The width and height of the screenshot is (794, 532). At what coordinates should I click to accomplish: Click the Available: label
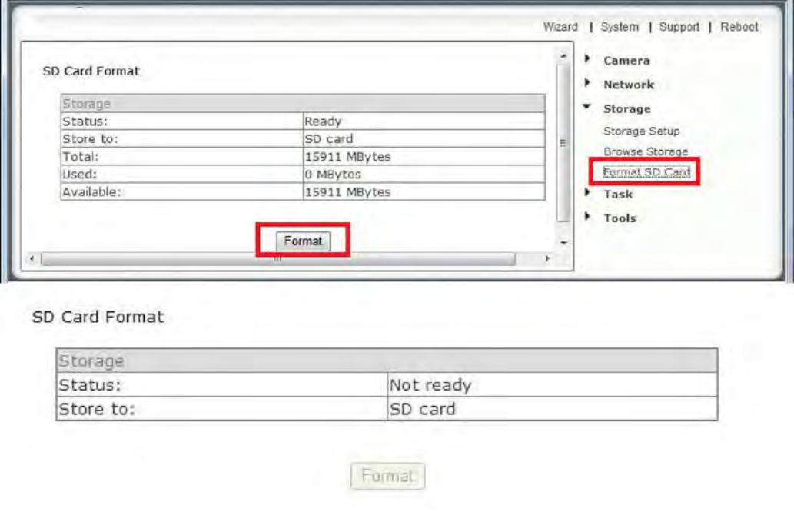(91, 192)
